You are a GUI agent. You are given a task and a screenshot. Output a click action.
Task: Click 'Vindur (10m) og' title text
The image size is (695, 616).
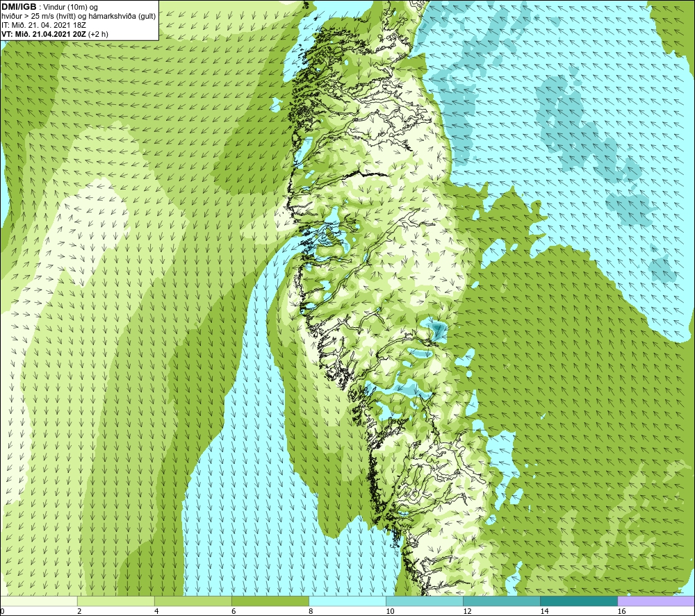[70, 8]
